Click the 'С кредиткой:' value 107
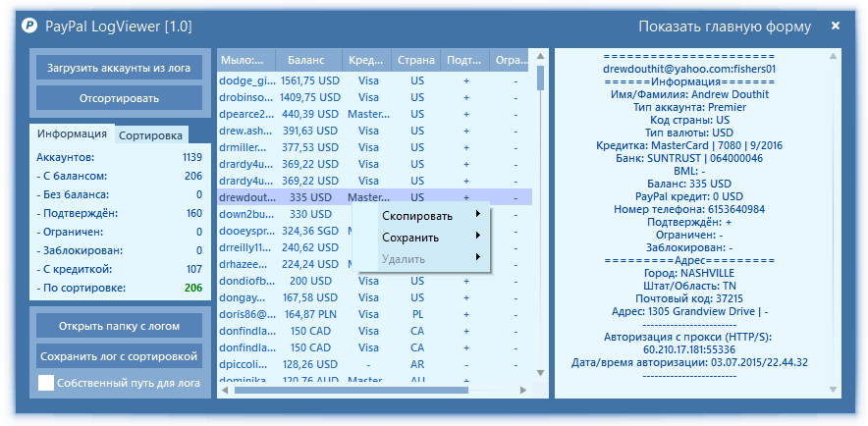868x426 pixels. click(x=194, y=269)
